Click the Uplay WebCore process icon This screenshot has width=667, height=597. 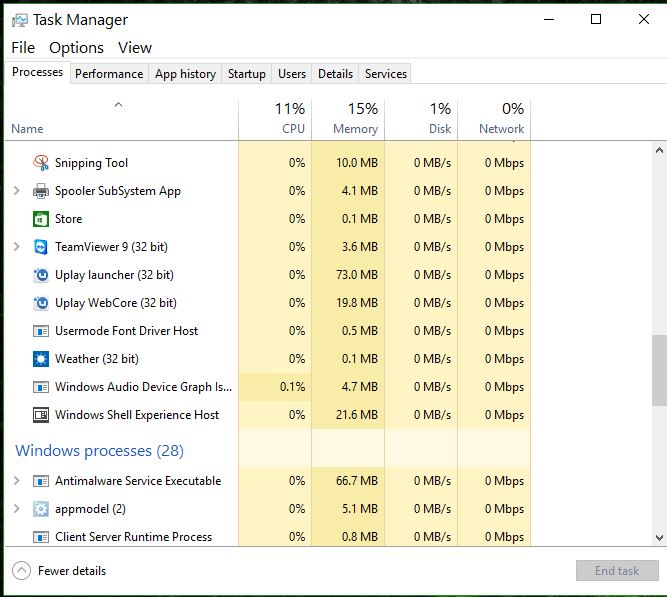click(x=41, y=303)
